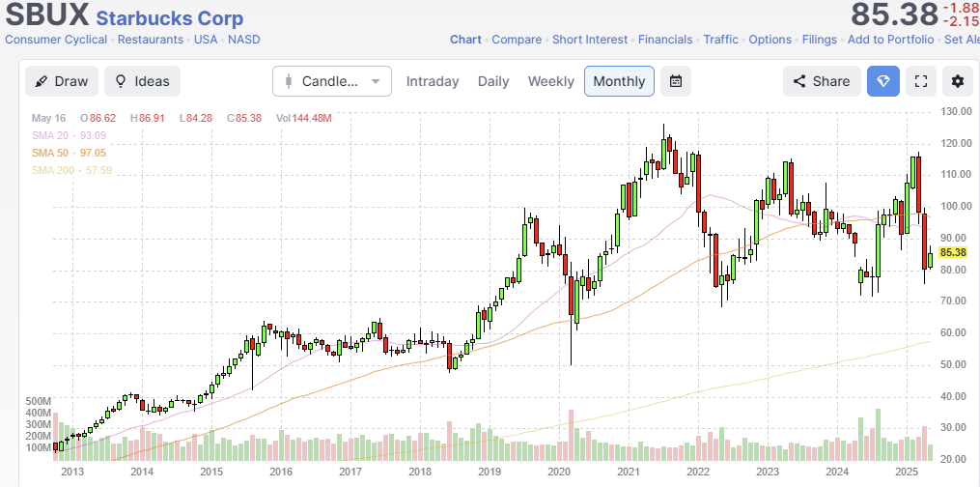Image resolution: width=980 pixels, height=487 pixels.
Task: Open the Filings link
Action: pos(820,40)
